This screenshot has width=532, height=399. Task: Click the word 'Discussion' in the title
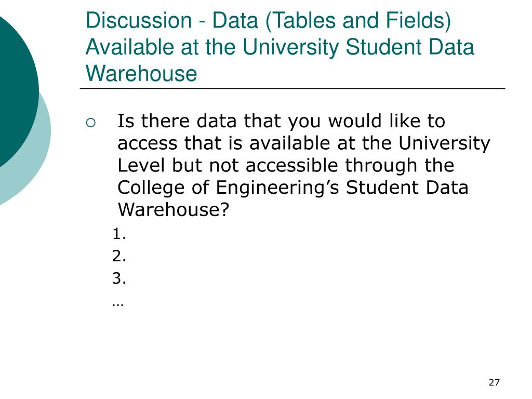[139, 20]
